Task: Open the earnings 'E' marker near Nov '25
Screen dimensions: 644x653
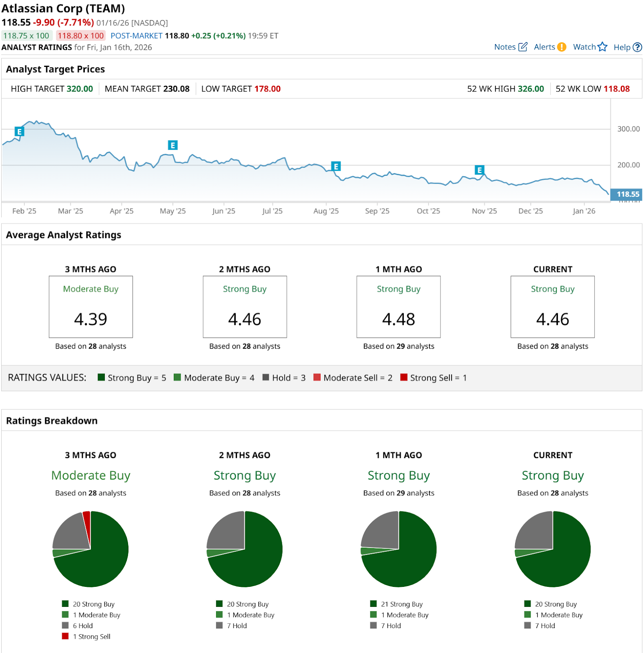Action: [479, 170]
